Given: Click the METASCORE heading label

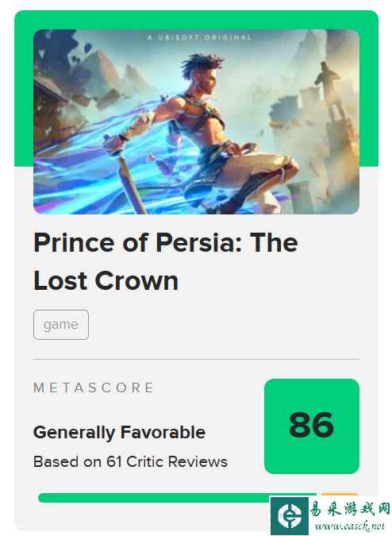Looking at the screenshot, I should click(93, 388).
